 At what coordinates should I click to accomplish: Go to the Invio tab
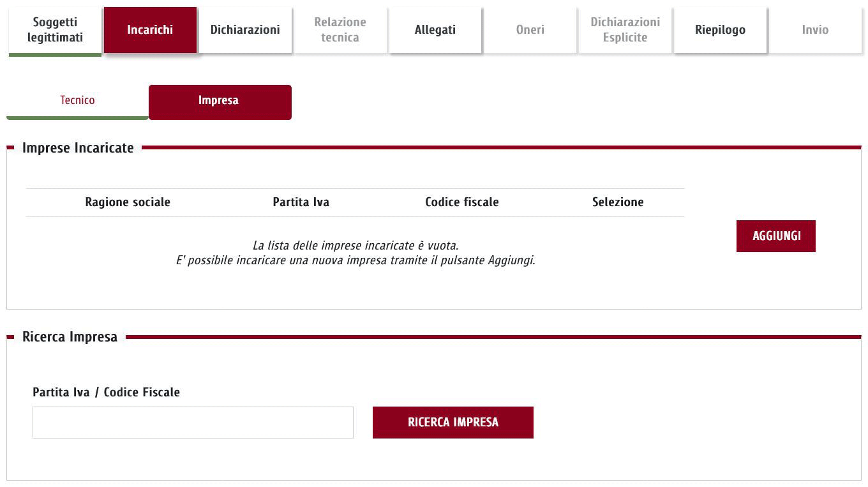(815, 30)
